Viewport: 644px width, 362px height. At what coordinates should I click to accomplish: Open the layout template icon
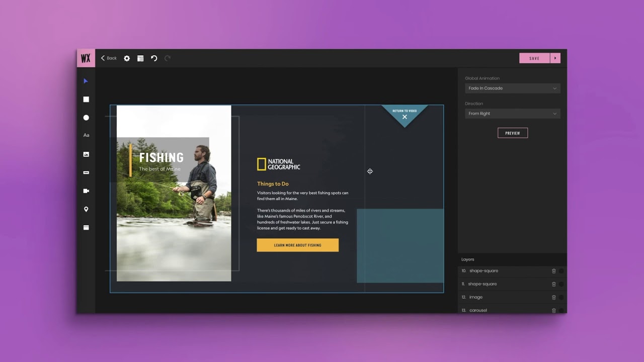[140, 58]
